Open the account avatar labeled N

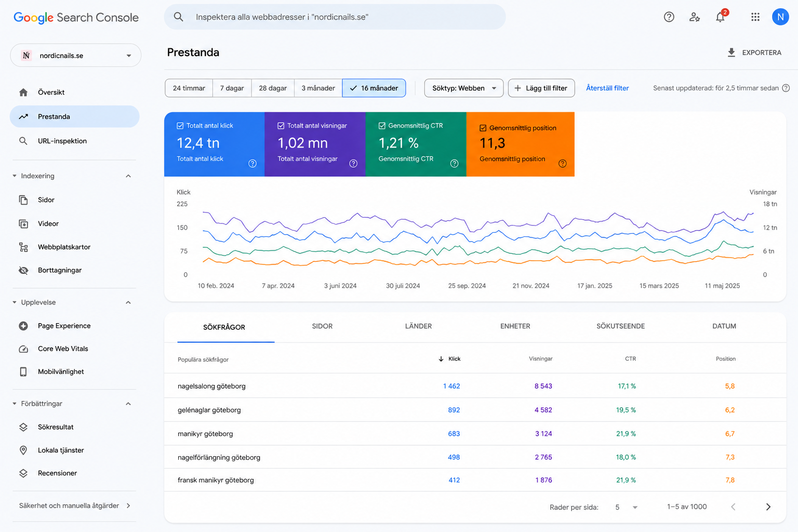[780, 17]
